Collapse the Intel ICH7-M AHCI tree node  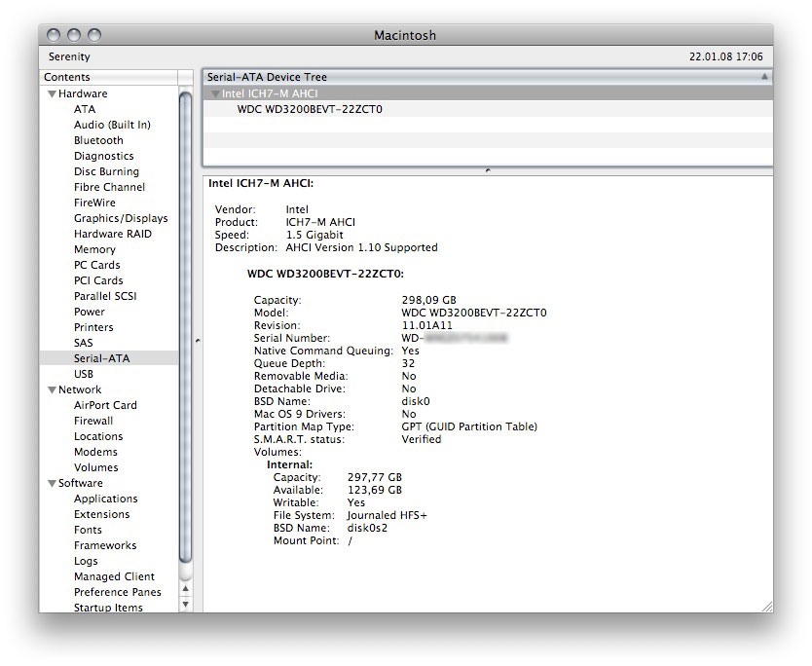(x=215, y=94)
